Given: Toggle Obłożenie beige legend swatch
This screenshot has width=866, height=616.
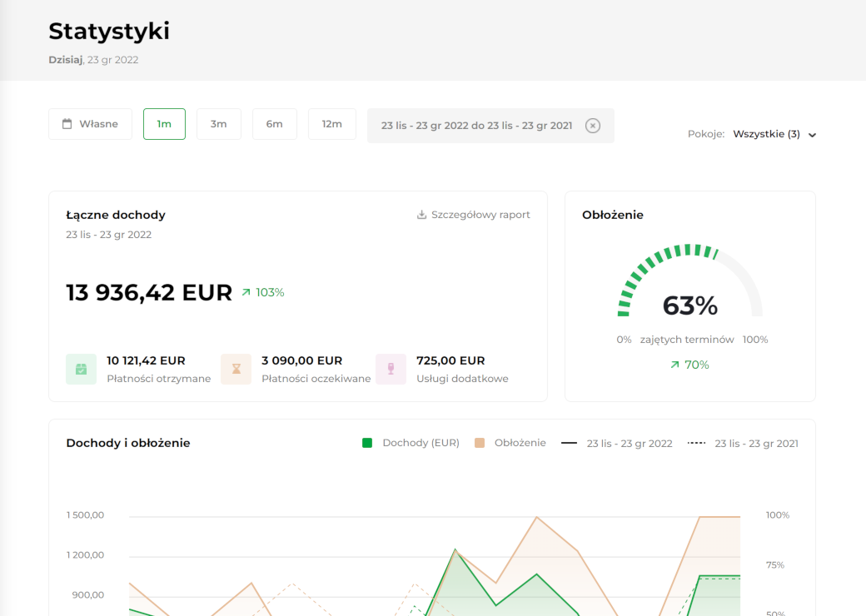Looking at the screenshot, I should [x=480, y=443].
